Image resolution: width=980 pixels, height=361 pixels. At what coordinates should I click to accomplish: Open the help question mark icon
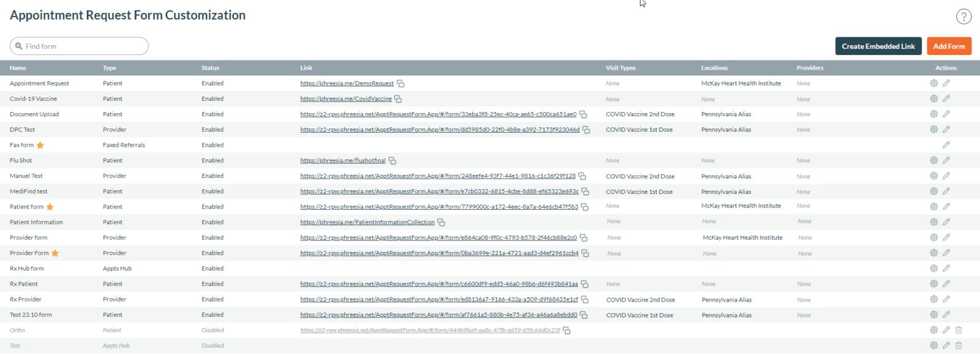(963, 17)
